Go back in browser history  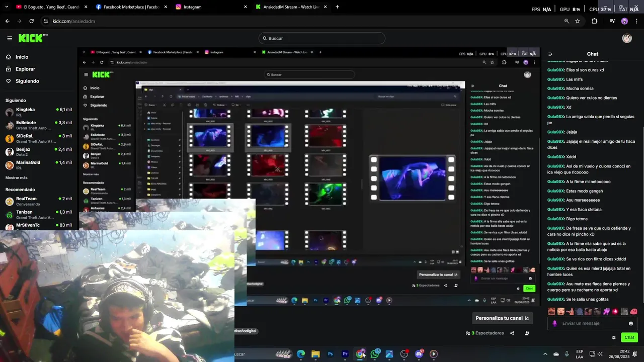click(7, 21)
